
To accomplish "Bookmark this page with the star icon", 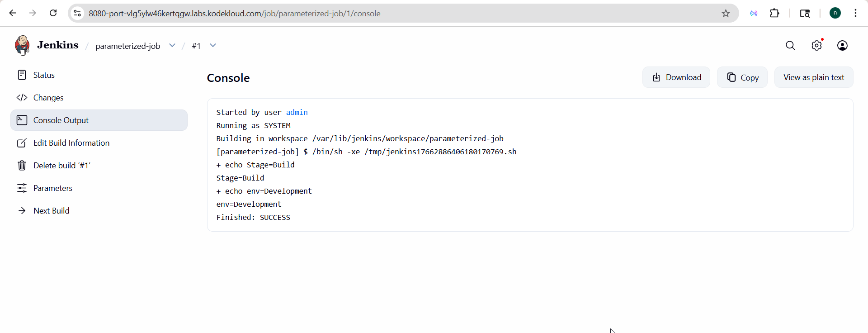I will (726, 14).
